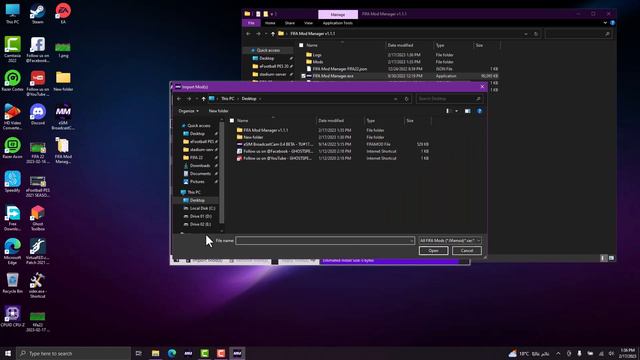This screenshot has height=360, width=640.
Task: Select the This PC desktop icon
Action: (12, 13)
